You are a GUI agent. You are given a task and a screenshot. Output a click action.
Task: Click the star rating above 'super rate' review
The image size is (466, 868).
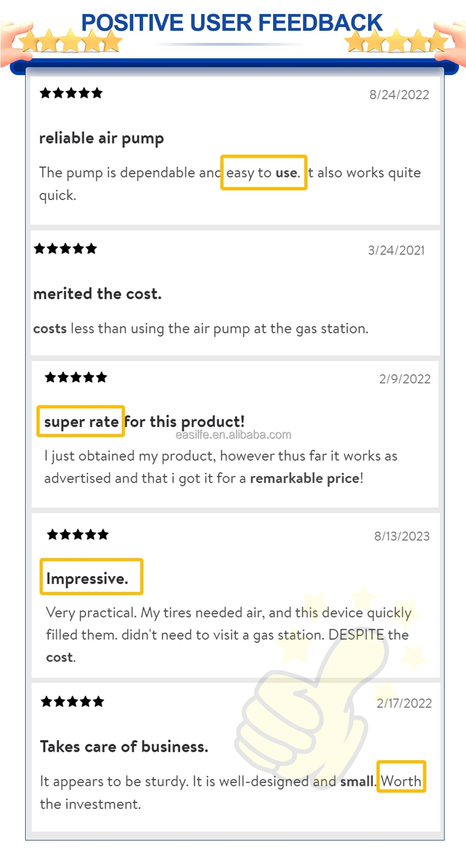click(76, 377)
